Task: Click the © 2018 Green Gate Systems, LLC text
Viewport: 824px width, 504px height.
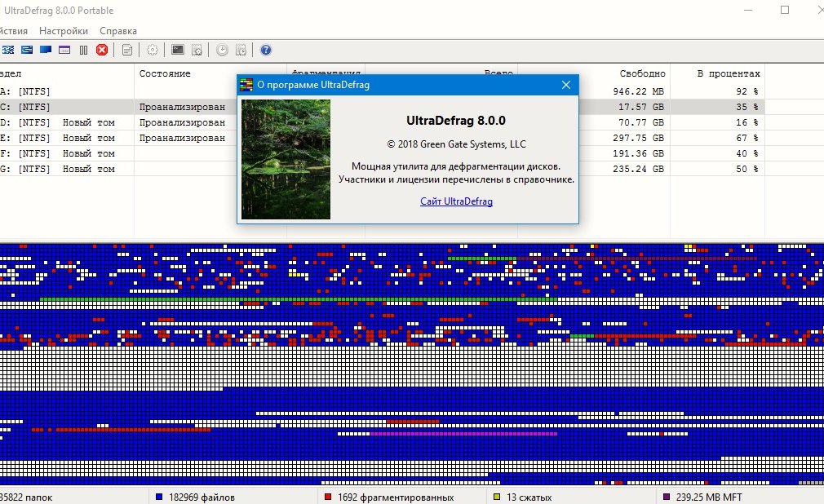Action: coord(456,144)
